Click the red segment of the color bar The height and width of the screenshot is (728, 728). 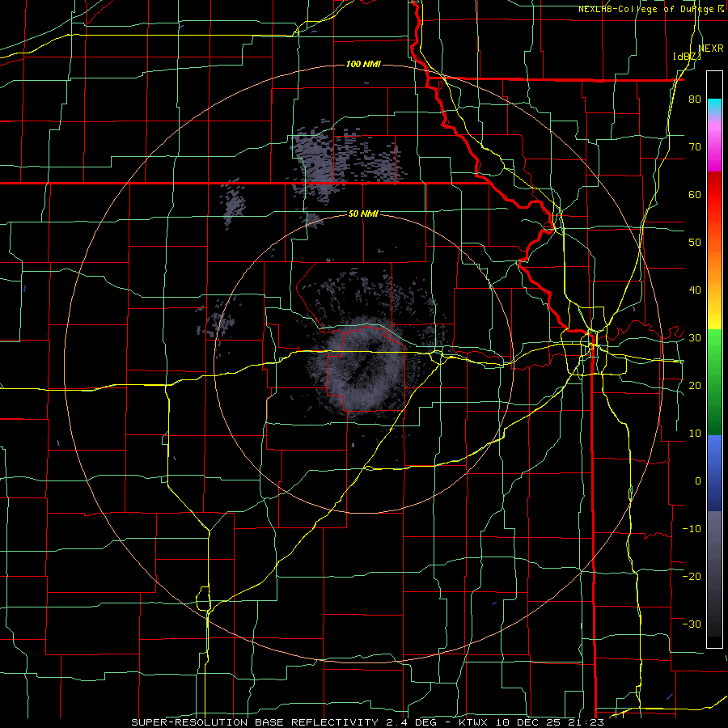714,195
